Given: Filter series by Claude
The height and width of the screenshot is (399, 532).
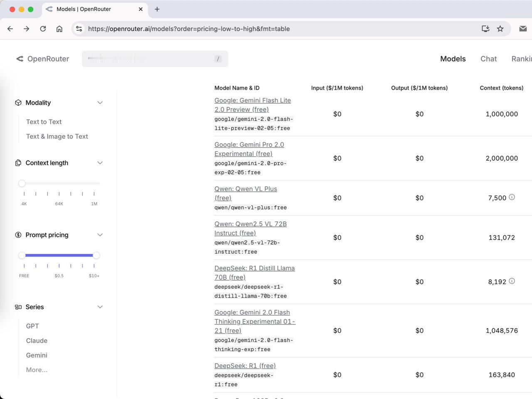Looking at the screenshot, I should 37,340.
